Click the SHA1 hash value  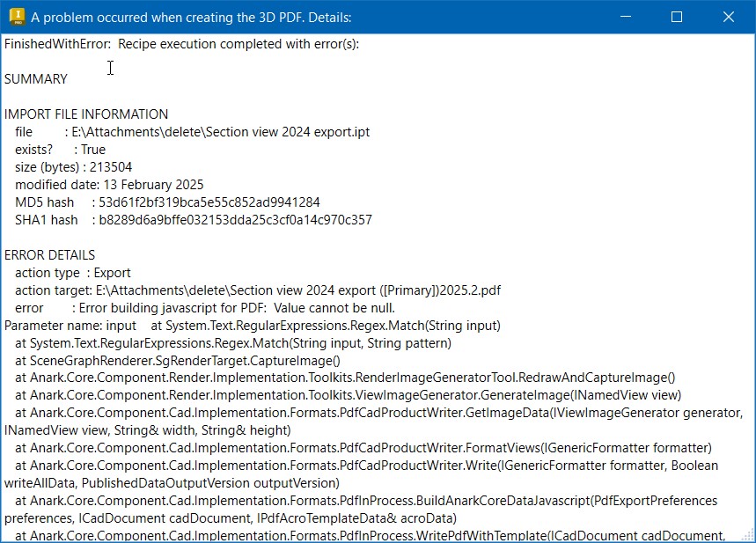coord(235,220)
